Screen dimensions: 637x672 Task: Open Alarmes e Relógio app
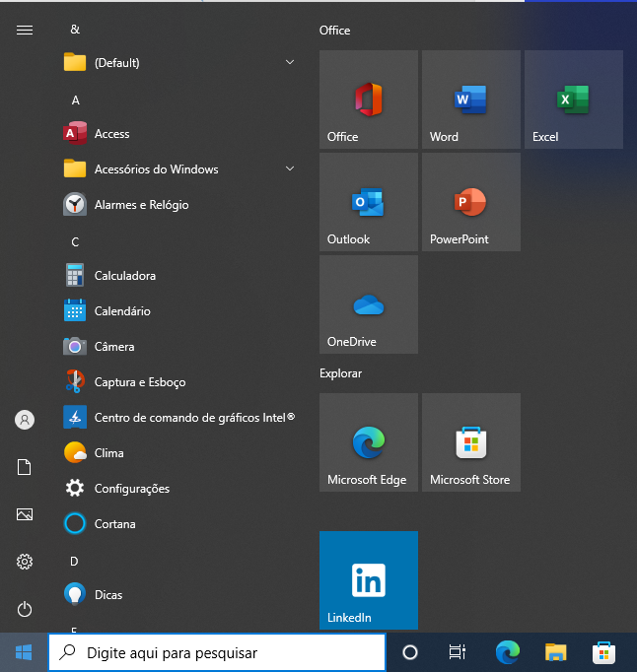[178, 204]
